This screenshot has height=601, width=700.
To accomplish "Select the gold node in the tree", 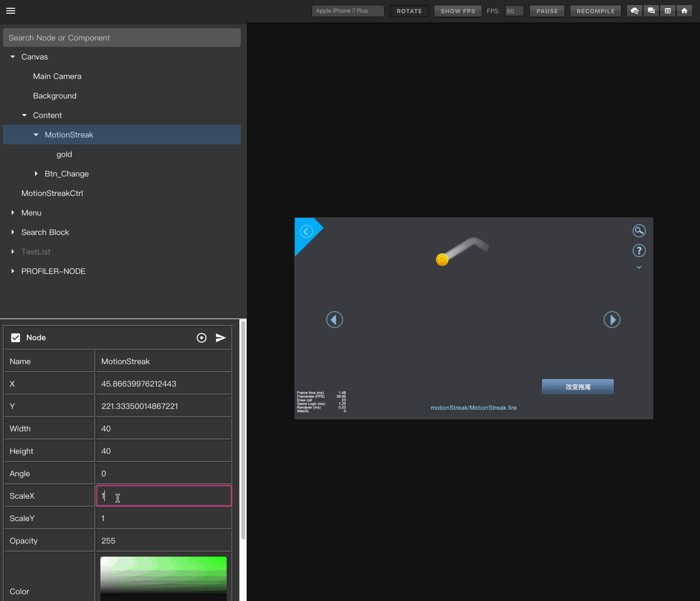I will [64, 155].
